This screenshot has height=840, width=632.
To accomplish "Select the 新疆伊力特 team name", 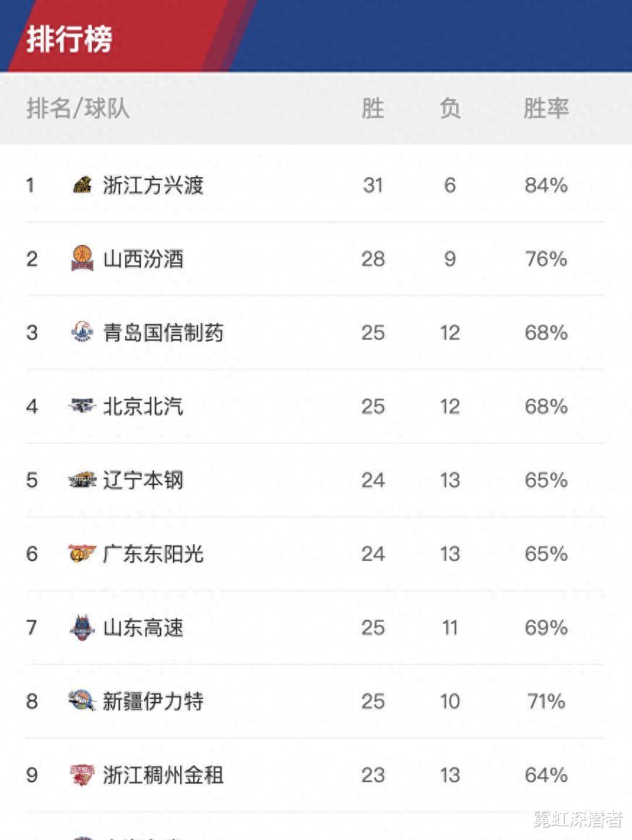I will pos(153,700).
